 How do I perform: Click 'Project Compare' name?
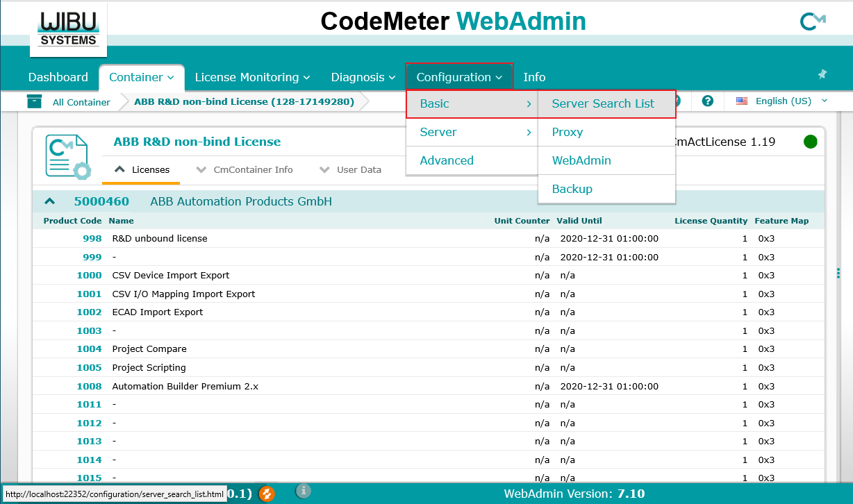coord(149,348)
